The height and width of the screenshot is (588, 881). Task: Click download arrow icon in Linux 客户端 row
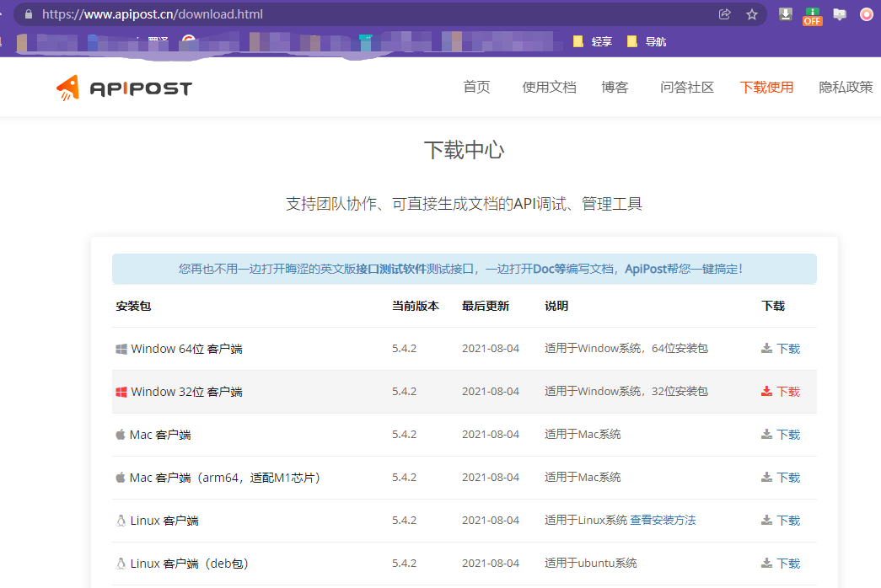[x=766, y=520]
